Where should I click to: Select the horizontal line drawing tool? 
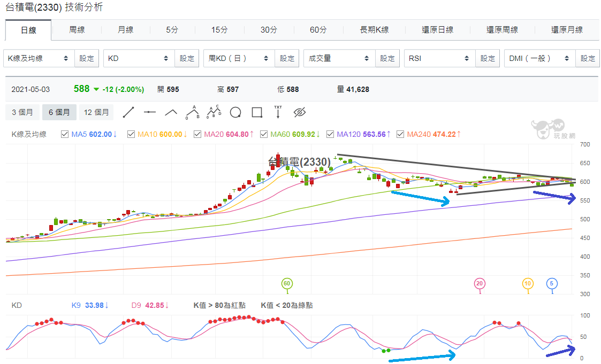(150, 112)
